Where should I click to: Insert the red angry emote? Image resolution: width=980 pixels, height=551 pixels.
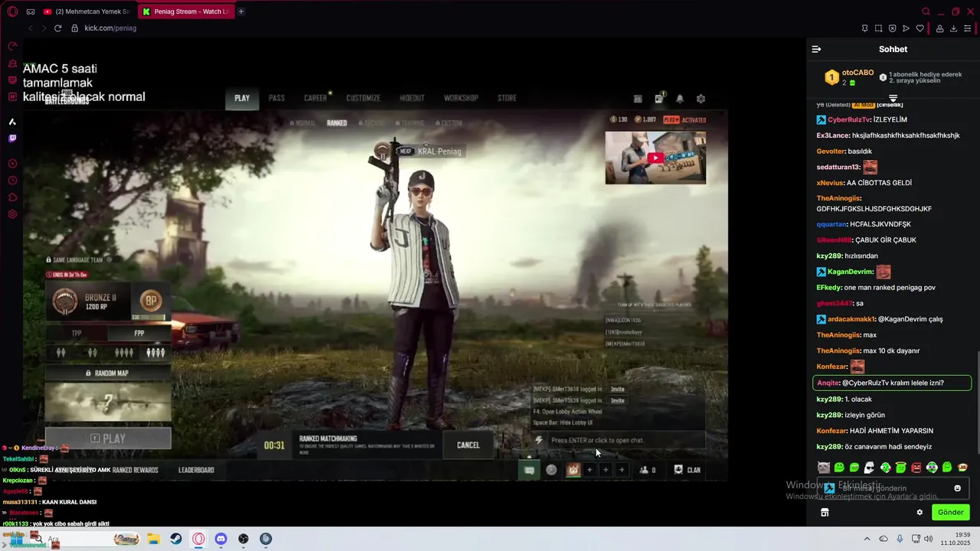coord(916,468)
